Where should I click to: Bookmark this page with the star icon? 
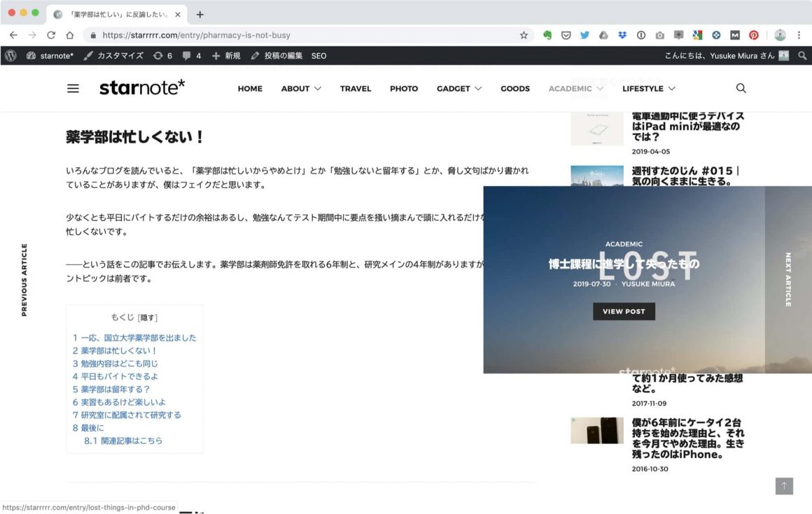524,35
